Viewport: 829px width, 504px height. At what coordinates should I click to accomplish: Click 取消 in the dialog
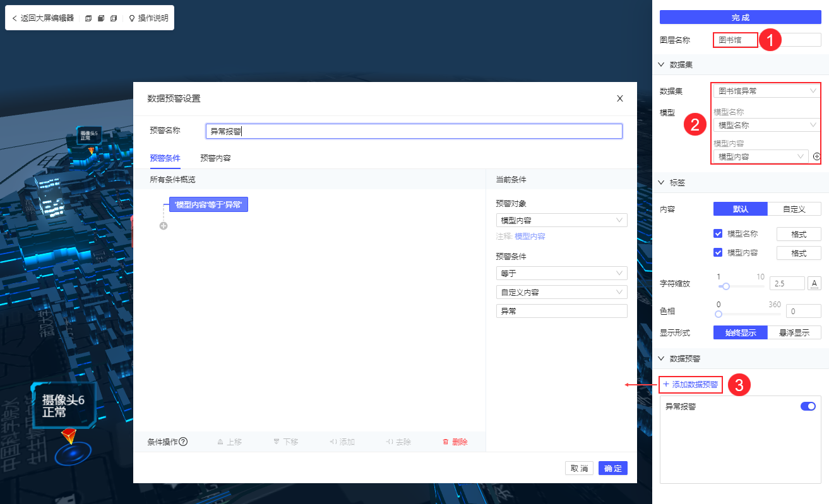(x=579, y=468)
